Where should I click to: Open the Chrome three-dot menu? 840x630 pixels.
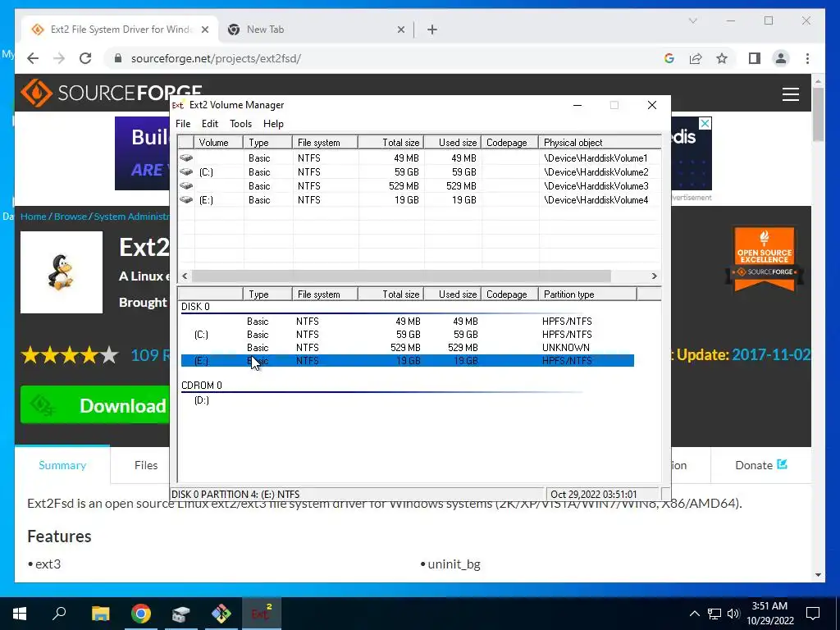(807, 58)
